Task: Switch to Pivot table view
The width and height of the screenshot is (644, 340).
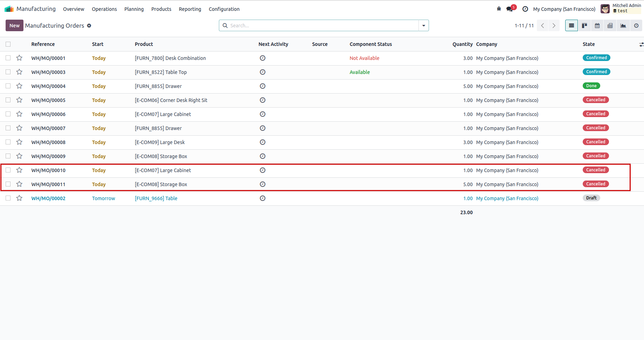Action: tap(610, 26)
